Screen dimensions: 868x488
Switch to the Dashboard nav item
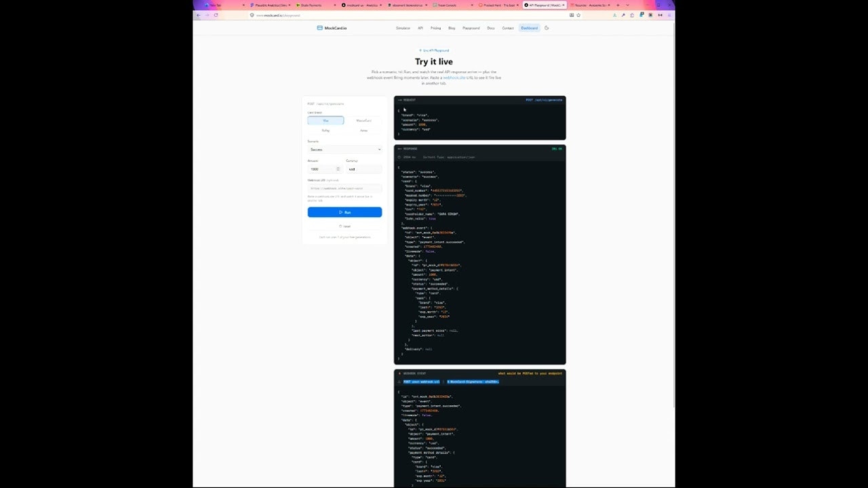point(529,28)
